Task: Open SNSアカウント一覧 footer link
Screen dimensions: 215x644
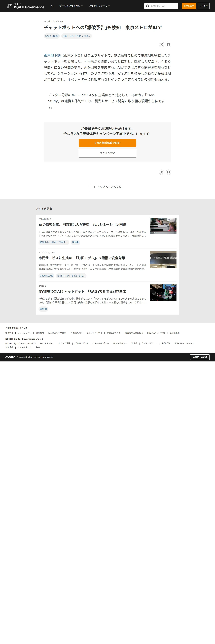Action: [156, 333]
